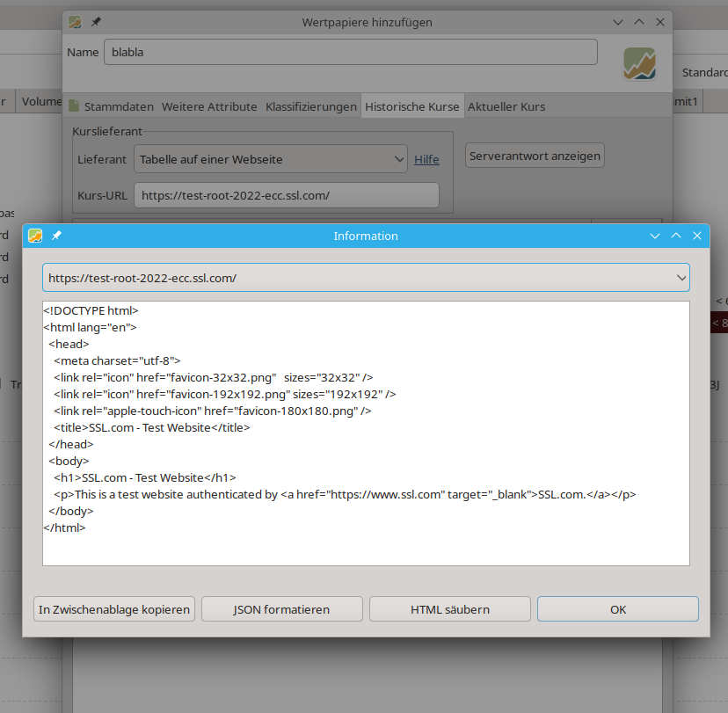Minimize the Information dialog window

[x=654, y=236]
